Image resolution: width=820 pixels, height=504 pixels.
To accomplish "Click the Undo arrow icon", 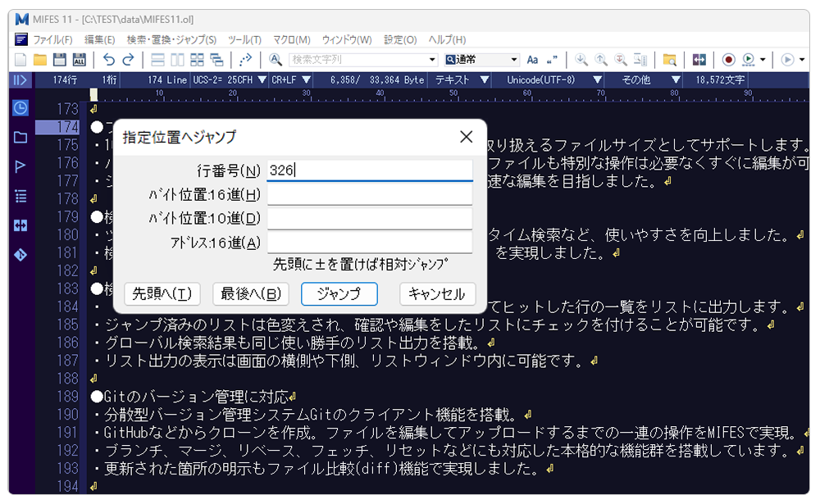I will pos(107,60).
